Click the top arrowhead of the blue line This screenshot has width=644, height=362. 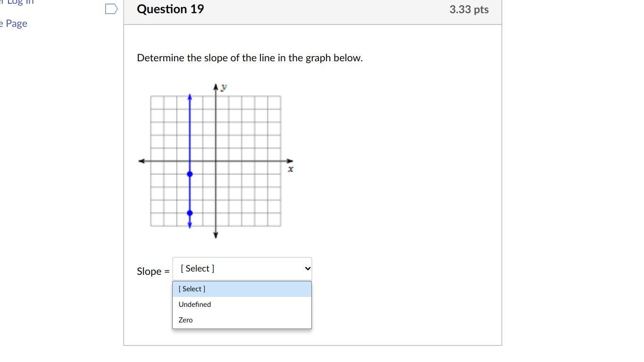click(x=190, y=97)
